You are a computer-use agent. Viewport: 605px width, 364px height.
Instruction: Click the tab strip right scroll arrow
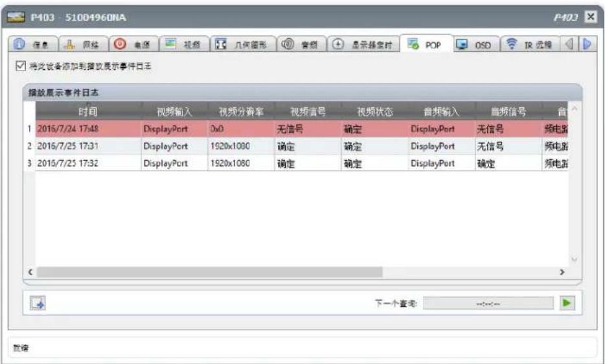tap(587, 45)
